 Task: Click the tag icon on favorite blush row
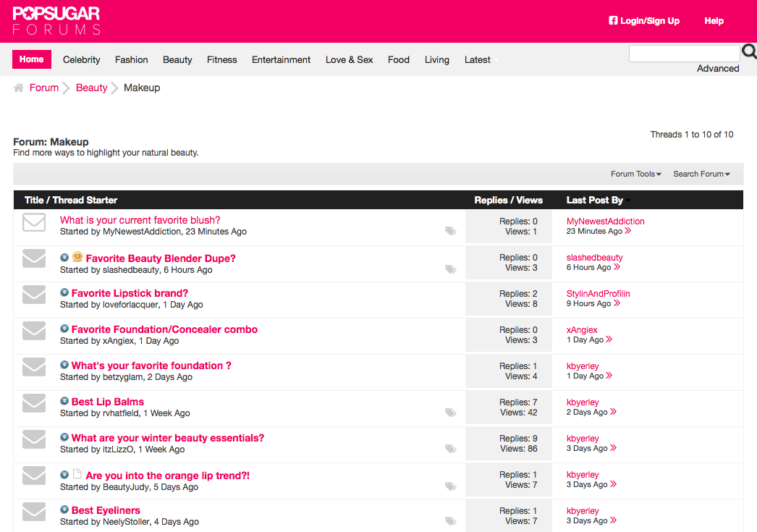coord(450,231)
